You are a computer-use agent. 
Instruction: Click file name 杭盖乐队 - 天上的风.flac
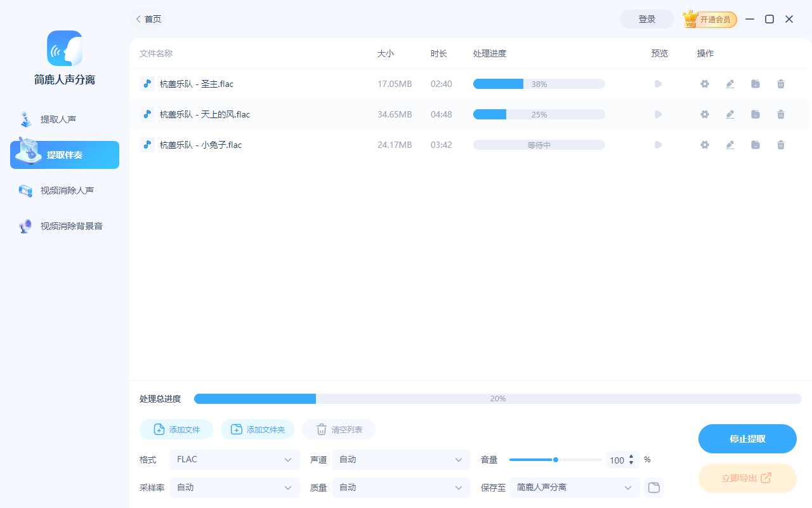(x=205, y=114)
